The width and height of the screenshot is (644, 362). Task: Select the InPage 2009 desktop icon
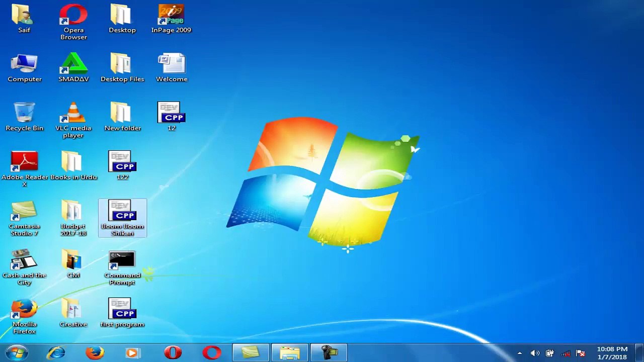pyautogui.click(x=171, y=19)
